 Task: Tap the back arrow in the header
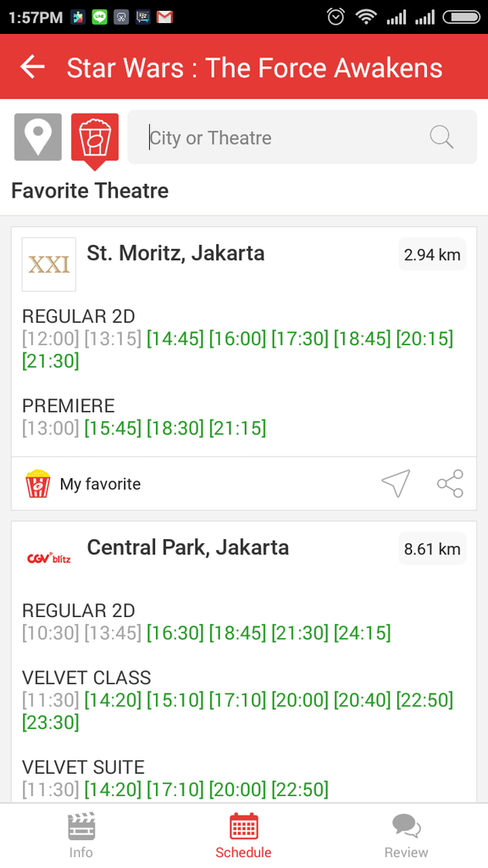tap(32, 67)
